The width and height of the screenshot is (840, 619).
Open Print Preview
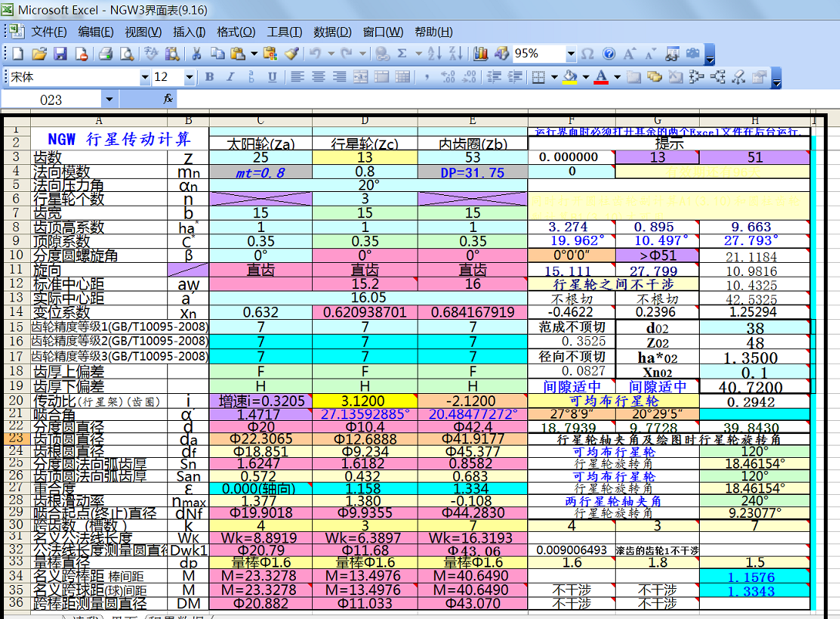(x=126, y=54)
